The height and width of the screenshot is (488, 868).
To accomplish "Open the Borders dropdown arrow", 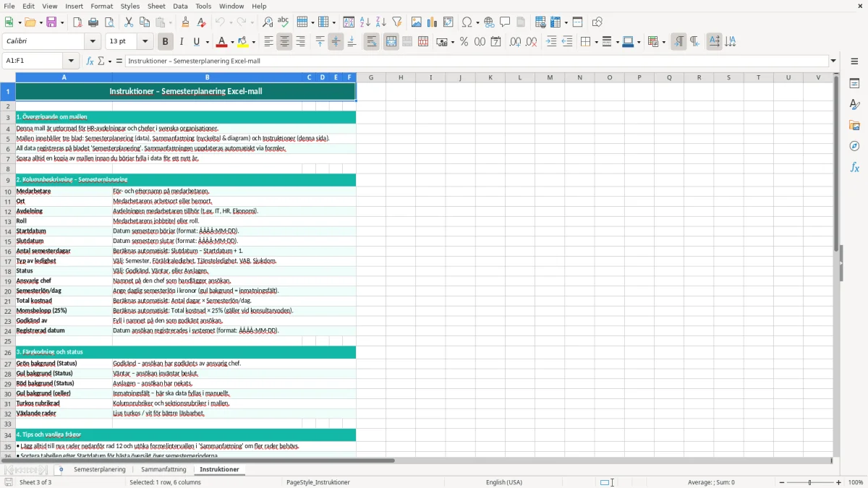I will click(x=595, y=42).
